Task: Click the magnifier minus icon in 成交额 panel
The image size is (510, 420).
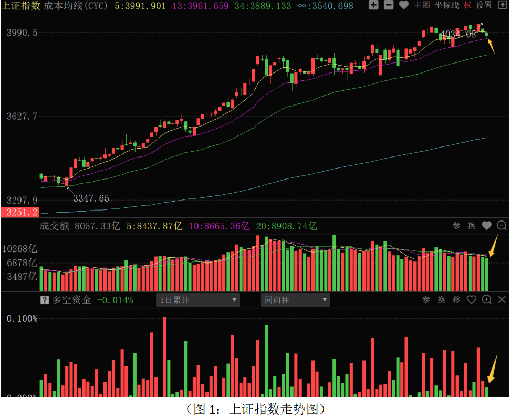Action: [502, 226]
